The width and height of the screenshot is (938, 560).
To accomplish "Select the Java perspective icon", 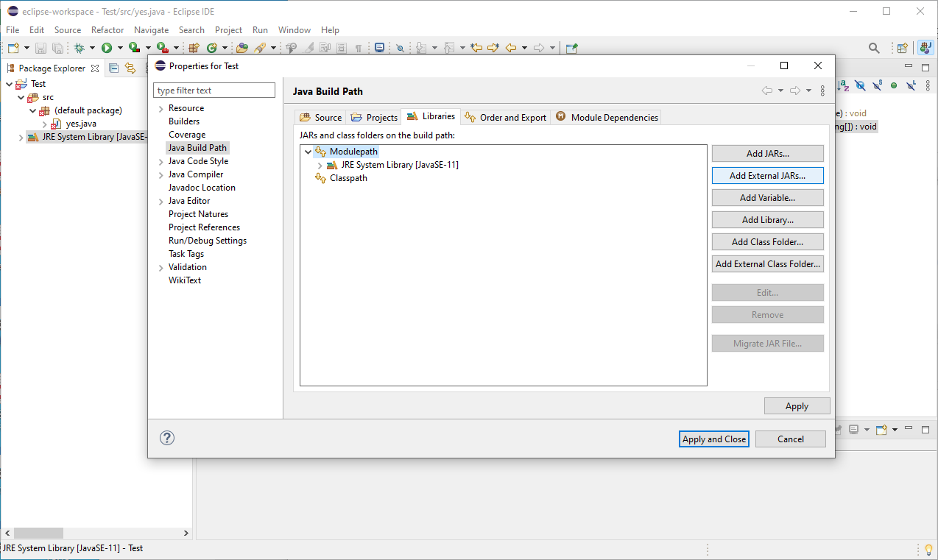I will pos(925,48).
